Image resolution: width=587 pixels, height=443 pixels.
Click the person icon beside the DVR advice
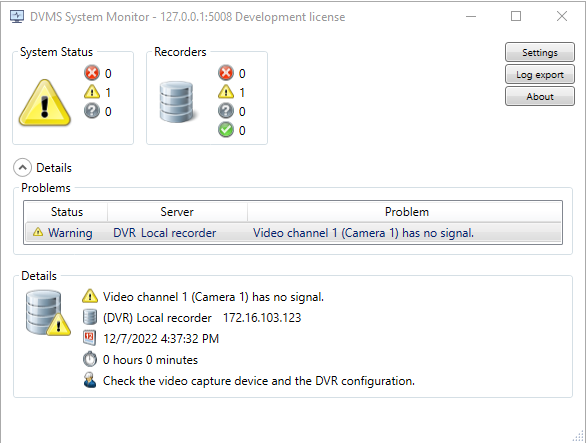[x=89, y=380]
